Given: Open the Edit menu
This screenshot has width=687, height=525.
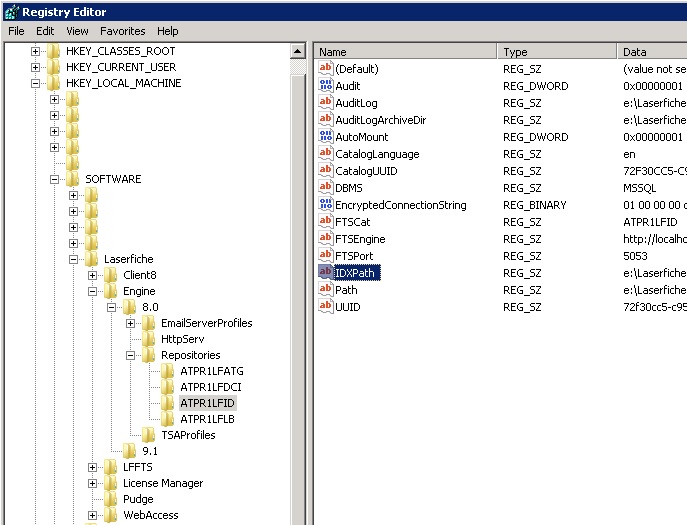Looking at the screenshot, I should pyautogui.click(x=45, y=31).
